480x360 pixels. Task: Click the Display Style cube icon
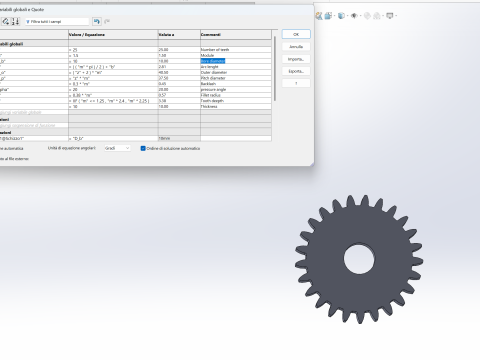(x=341, y=16)
